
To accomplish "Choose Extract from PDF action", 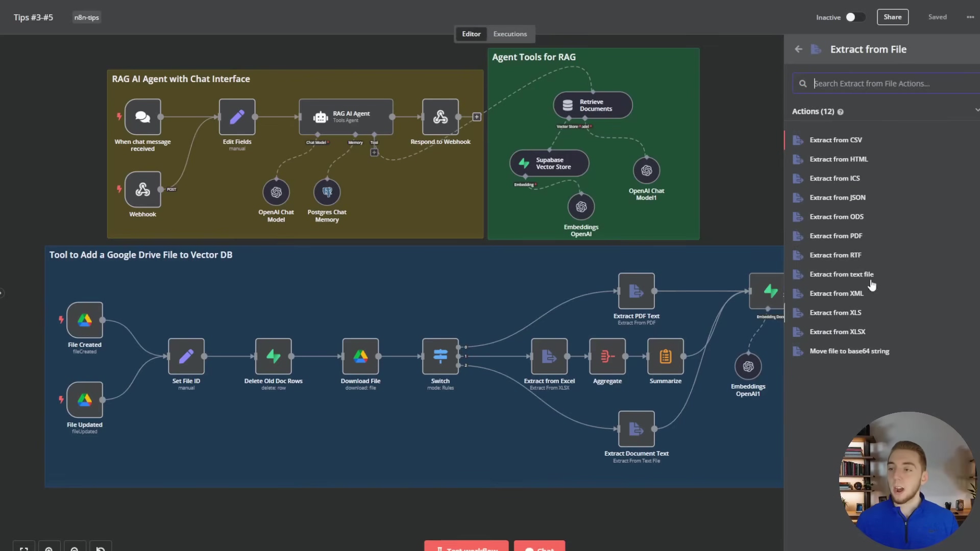I will pyautogui.click(x=836, y=236).
